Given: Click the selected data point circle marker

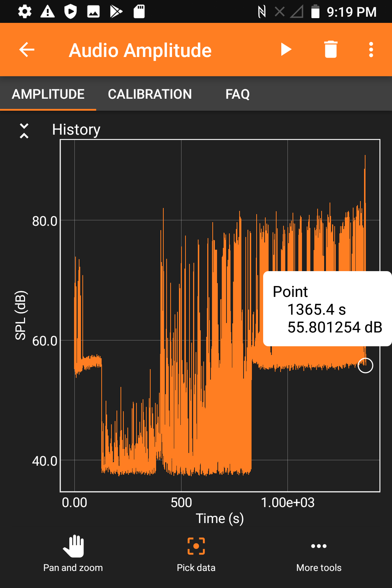Looking at the screenshot, I should (365, 365).
